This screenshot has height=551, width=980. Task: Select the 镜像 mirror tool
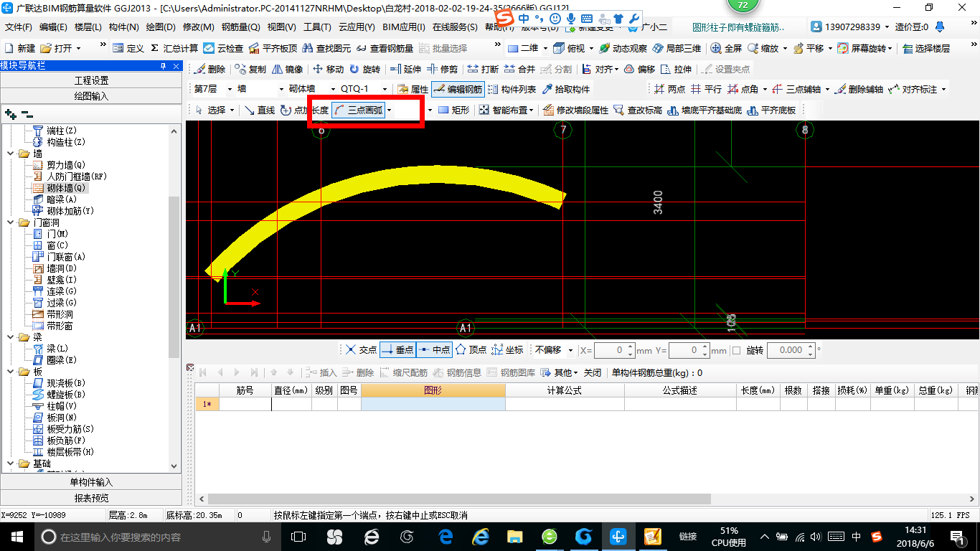(287, 70)
